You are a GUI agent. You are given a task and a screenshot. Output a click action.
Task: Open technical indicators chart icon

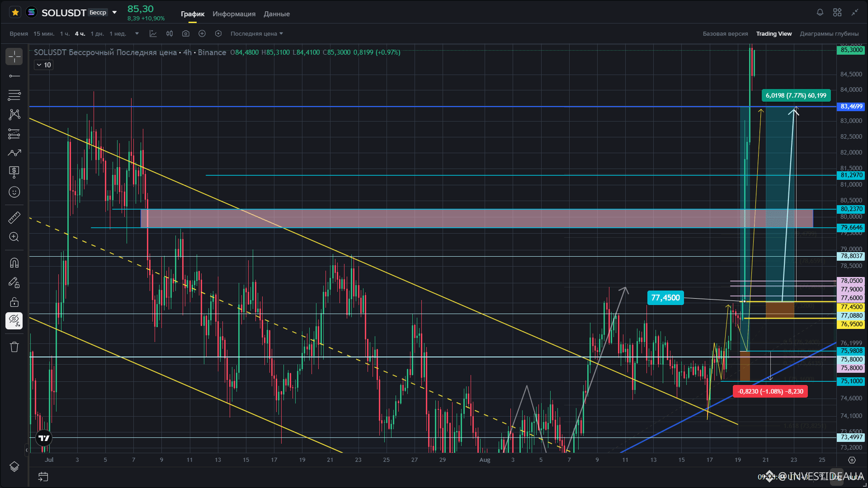coord(153,34)
